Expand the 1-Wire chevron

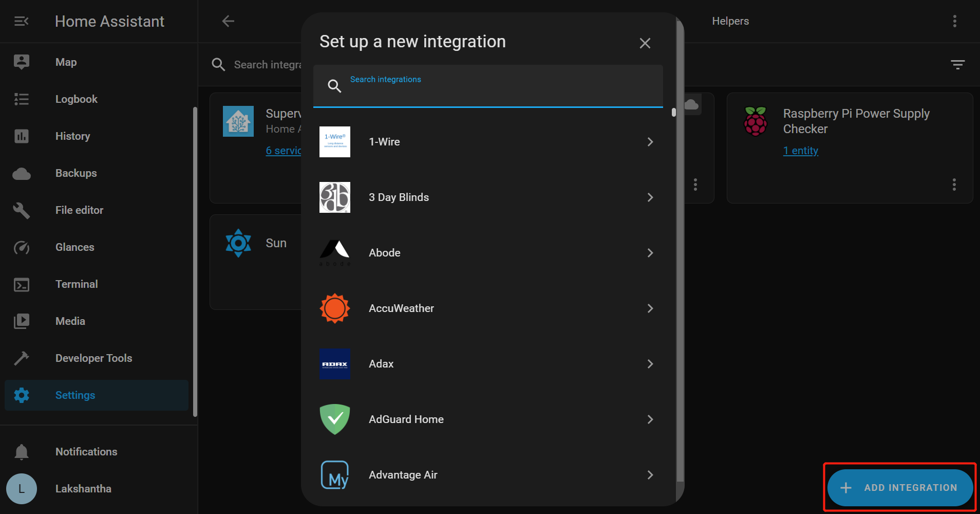point(650,142)
